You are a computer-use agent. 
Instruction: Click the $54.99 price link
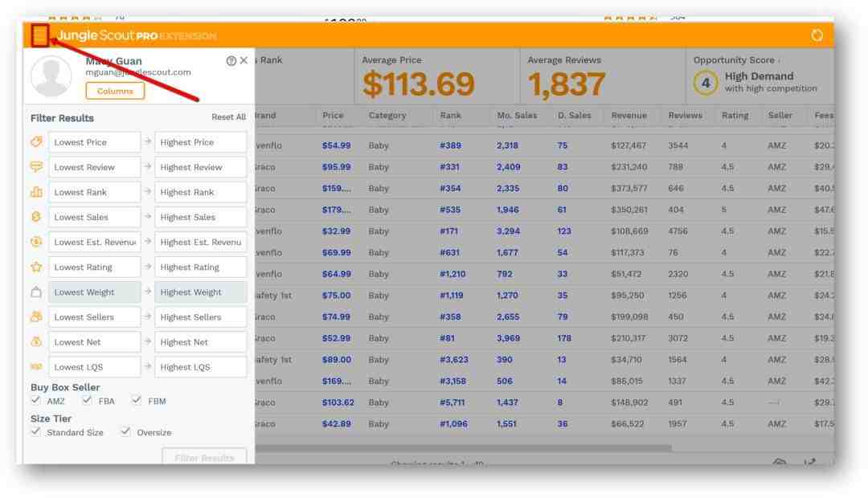pyautogui.click(x=336, y=145)
